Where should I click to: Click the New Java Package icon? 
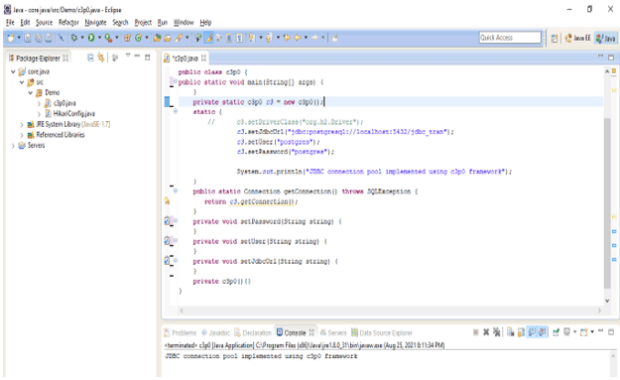point(127,38)
